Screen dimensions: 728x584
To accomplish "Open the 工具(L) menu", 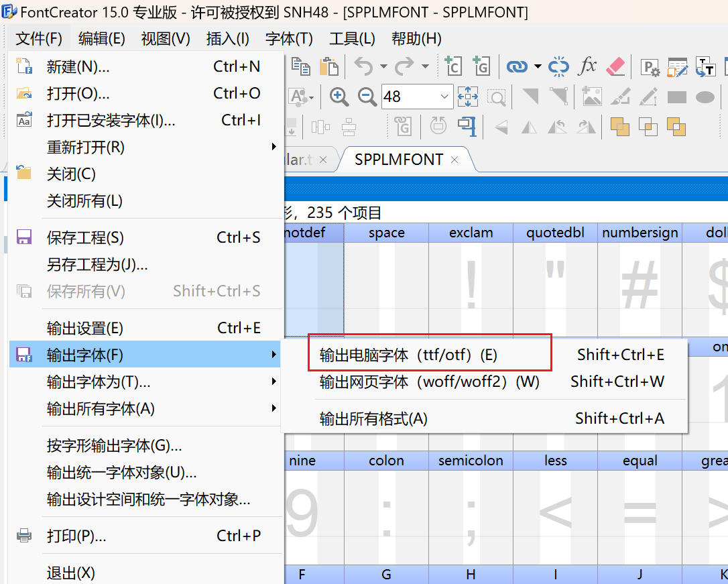I will [x=352, y=38].
